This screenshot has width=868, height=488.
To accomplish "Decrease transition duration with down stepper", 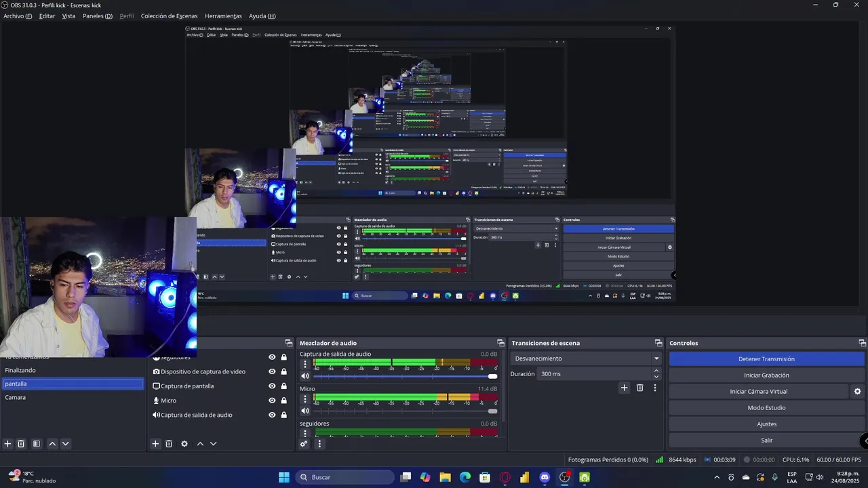I will tap(656, 377).
